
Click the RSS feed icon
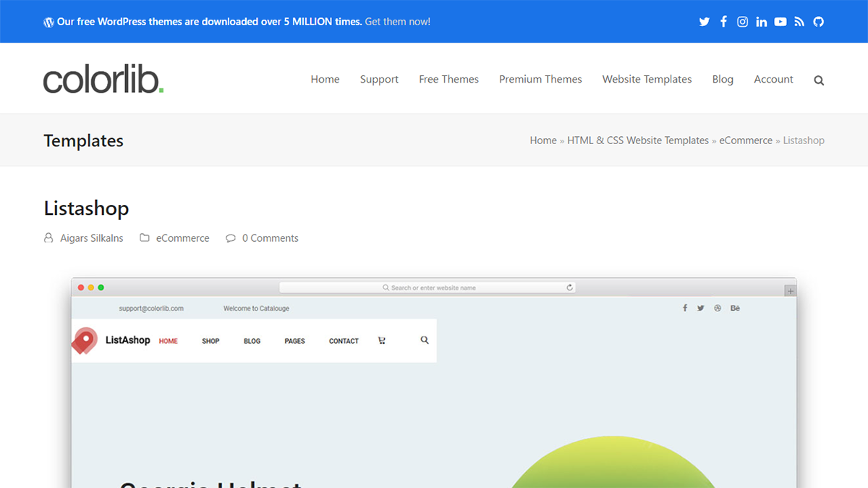coord(799,21)
